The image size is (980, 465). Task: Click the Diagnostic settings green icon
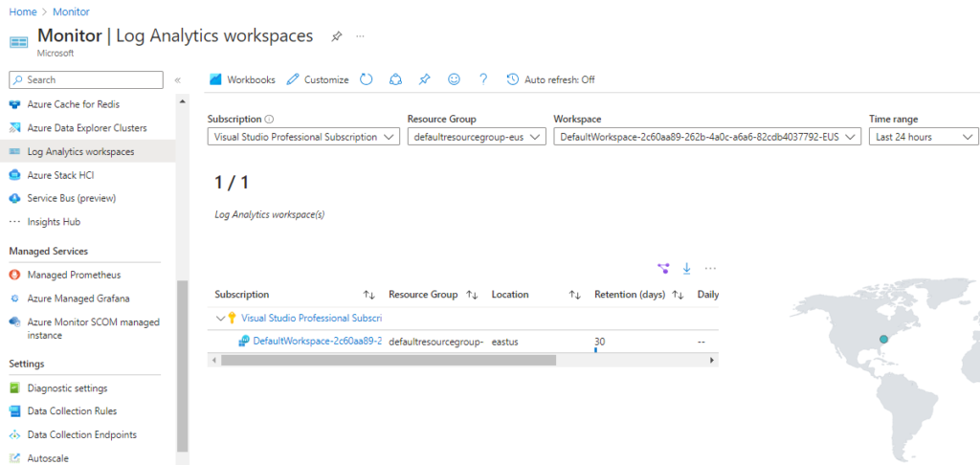(15, 388)
